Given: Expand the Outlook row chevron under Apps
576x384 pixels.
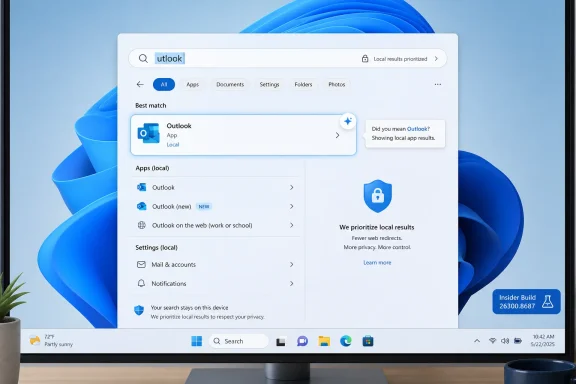Looking at the screenshot, I should (x=292, y=187).
